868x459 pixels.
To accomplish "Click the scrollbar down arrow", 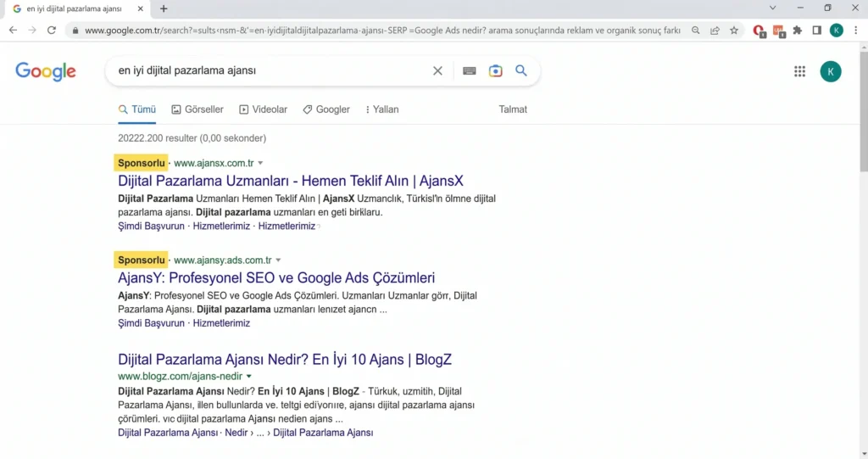I will 864,454.
